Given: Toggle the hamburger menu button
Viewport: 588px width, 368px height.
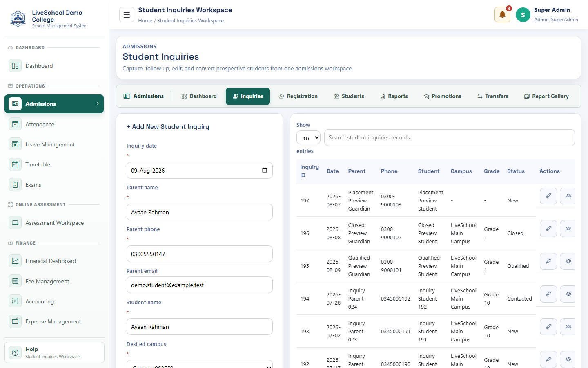Looking at the screenshot, I should [x=127, y=15].
